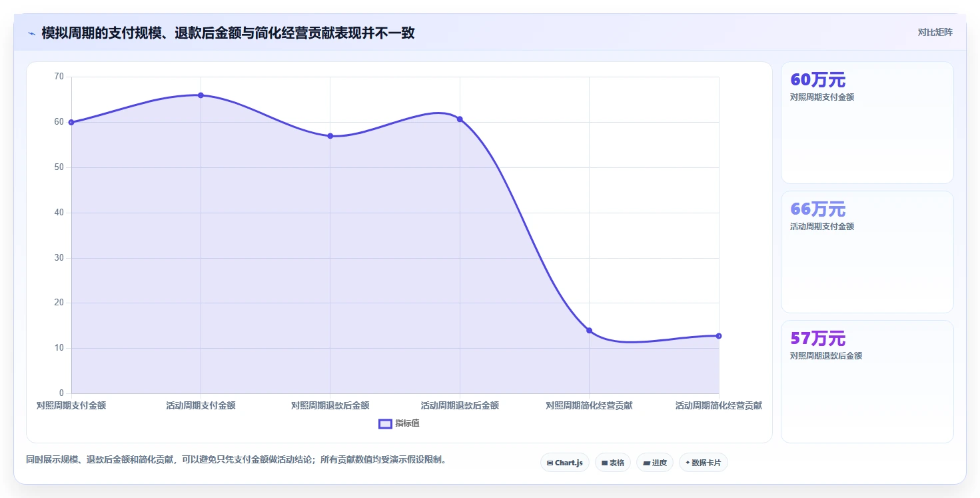Click the lightning icon beside the title
Viewport: 980px width, 498px height.
click(31, 33)
